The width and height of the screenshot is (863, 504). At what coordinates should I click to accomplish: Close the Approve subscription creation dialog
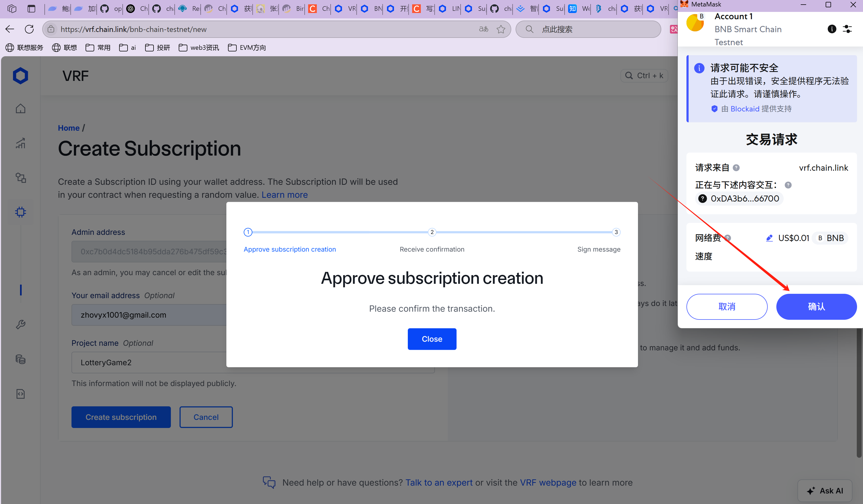(x=432, y=339)
